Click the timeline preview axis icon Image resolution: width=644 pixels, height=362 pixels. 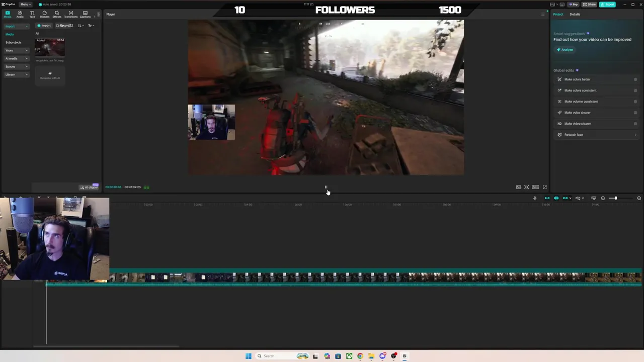[x=594, y=198]
